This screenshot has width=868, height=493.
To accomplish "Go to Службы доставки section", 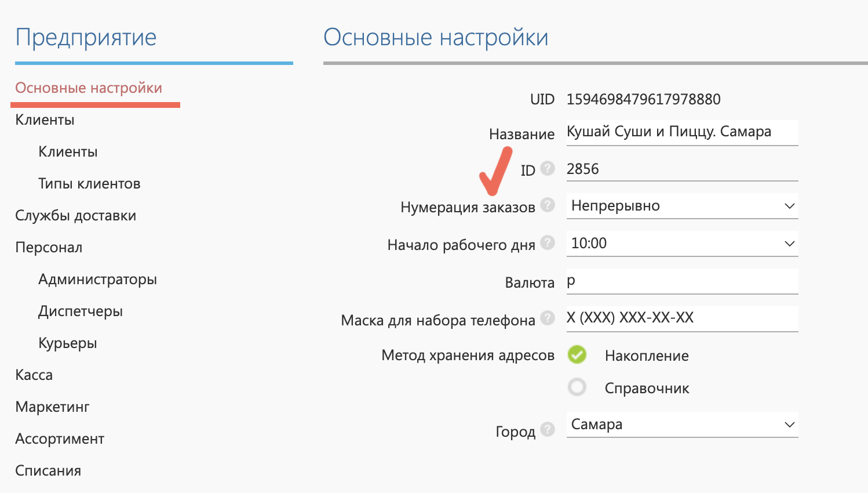I will point(75,216).
